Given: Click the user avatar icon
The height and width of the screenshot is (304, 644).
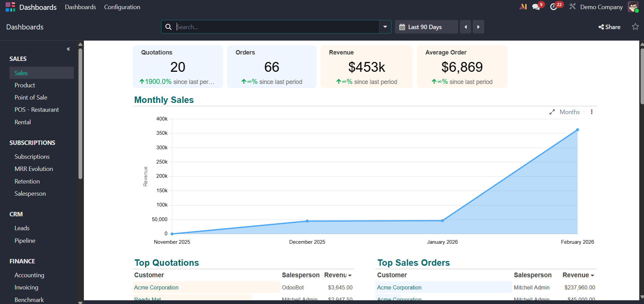Looking at the screenshot, I should (633, 7).
